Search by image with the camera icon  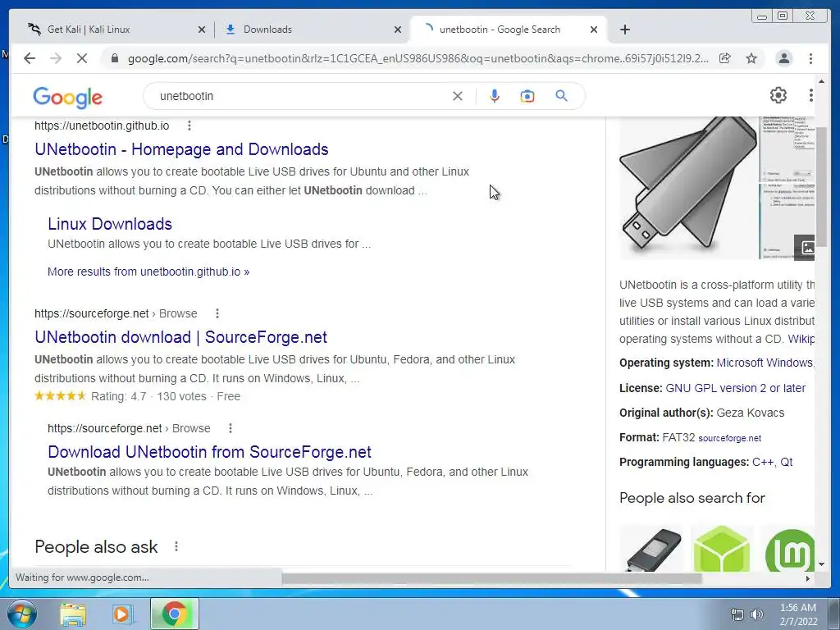pyautogui.click(x=527, y=96)
